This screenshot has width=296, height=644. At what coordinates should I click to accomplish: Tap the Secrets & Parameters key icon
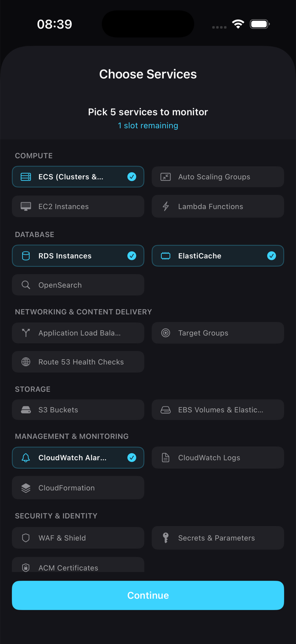pos(165,538)
